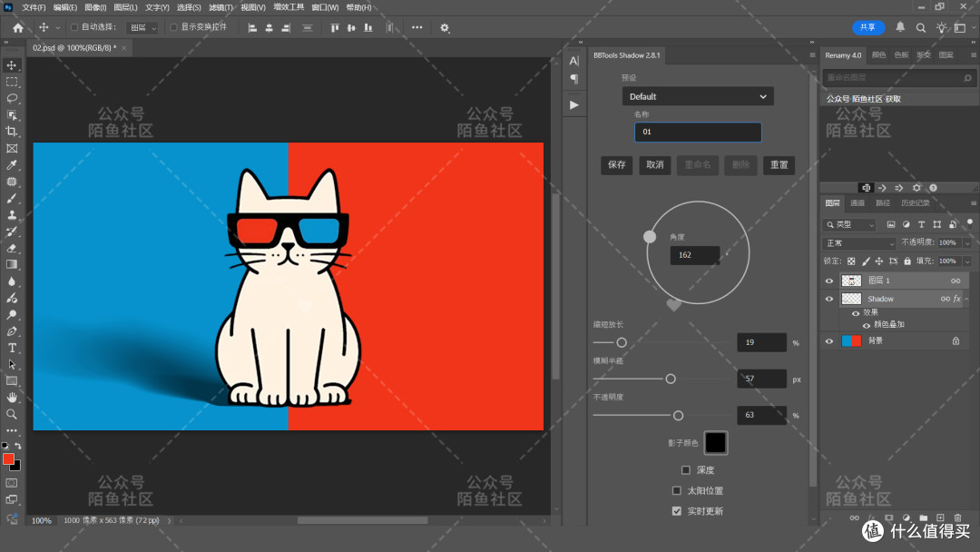The width and height of the screenshot is (980, 552).
Task: Click the 不透明度 slider handle
Action: (x=678, y=415)
